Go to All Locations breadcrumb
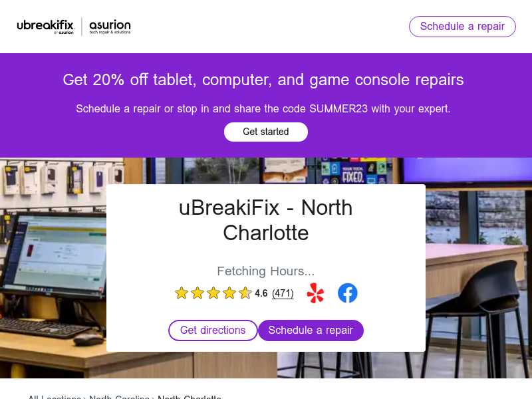Viewport: 532px width, 399px height. [x=55, y=396]
